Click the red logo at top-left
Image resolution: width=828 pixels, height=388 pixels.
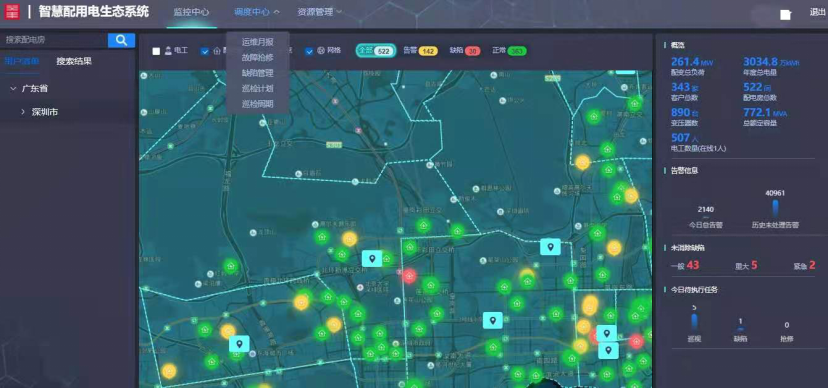pyautogui.click(x=12, y=12)
